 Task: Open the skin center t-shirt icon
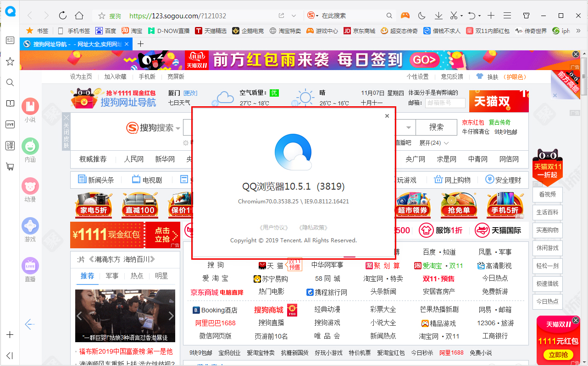pyautogui.click(x=526, y=15)
